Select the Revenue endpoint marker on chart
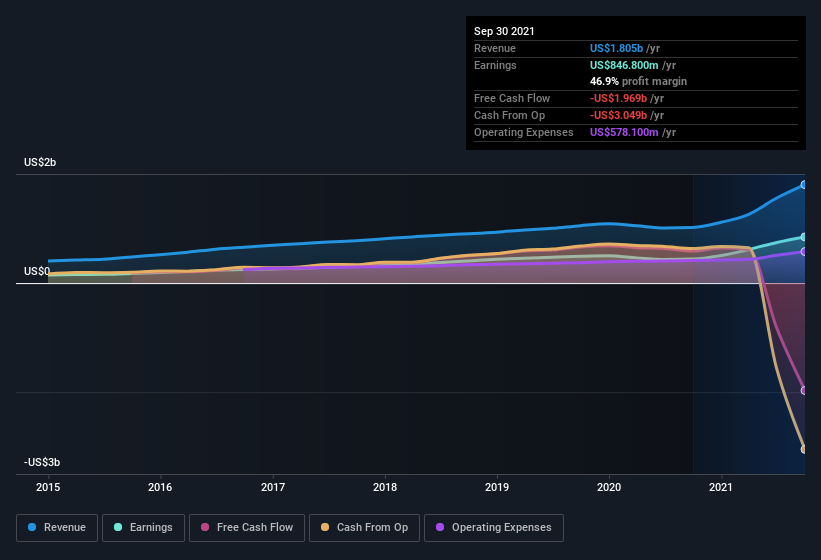 [x=803, y=185]
